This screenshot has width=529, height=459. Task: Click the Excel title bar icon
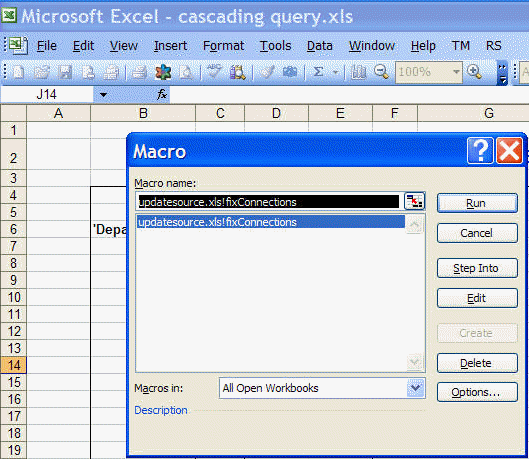[x=9, y=15]
